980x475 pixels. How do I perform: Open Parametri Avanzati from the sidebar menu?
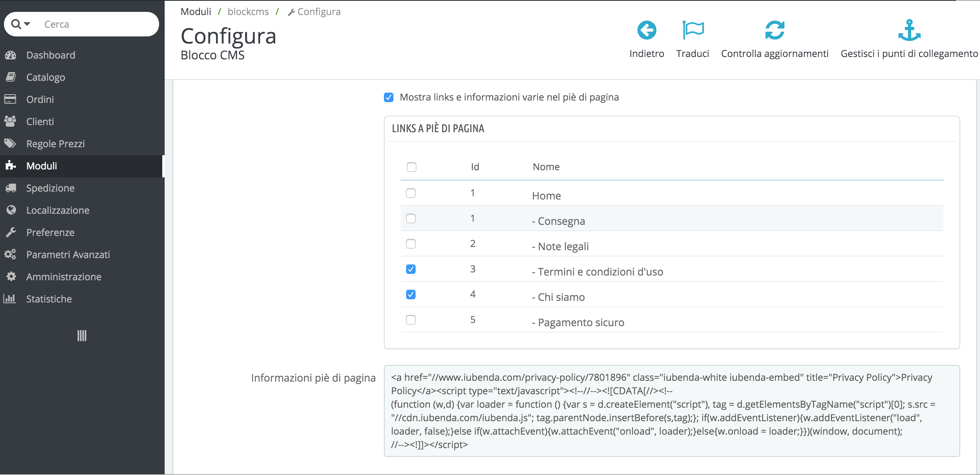(68, 254)
